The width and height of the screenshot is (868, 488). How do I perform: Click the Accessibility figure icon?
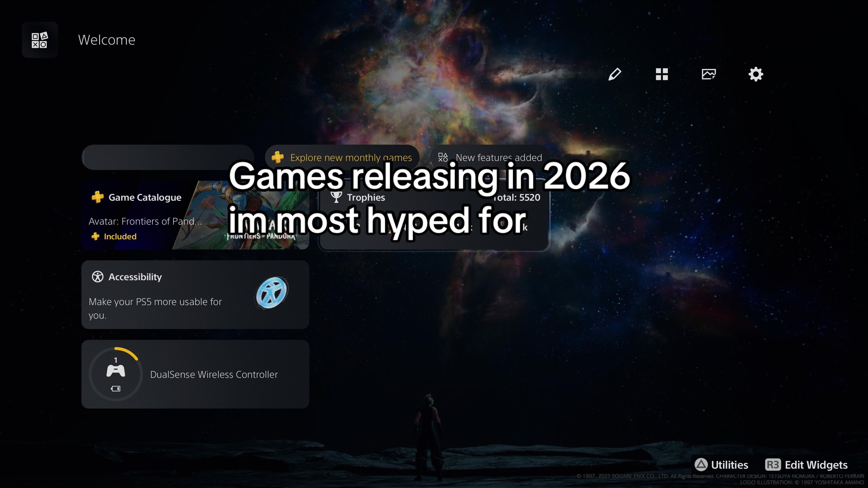(98, 277)
